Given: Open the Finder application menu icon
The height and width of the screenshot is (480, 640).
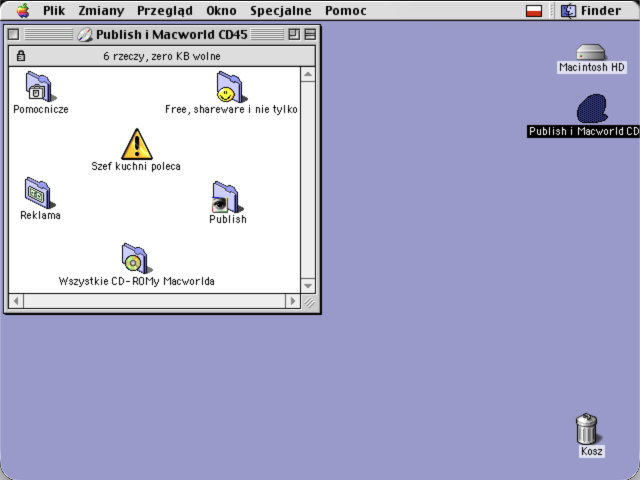Looking at the screenshot, I should (568, 11).
